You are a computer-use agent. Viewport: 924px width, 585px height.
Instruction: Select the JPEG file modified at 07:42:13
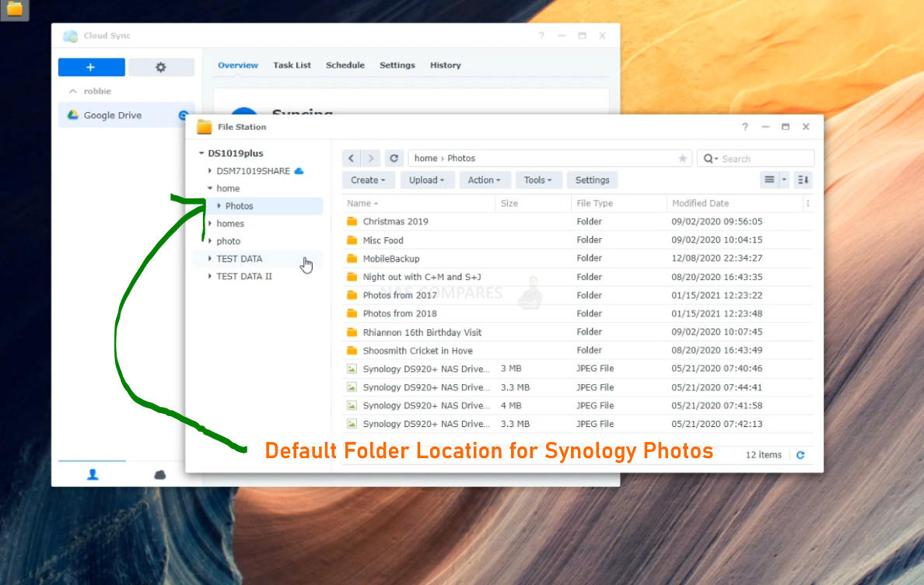click(577, 423)
